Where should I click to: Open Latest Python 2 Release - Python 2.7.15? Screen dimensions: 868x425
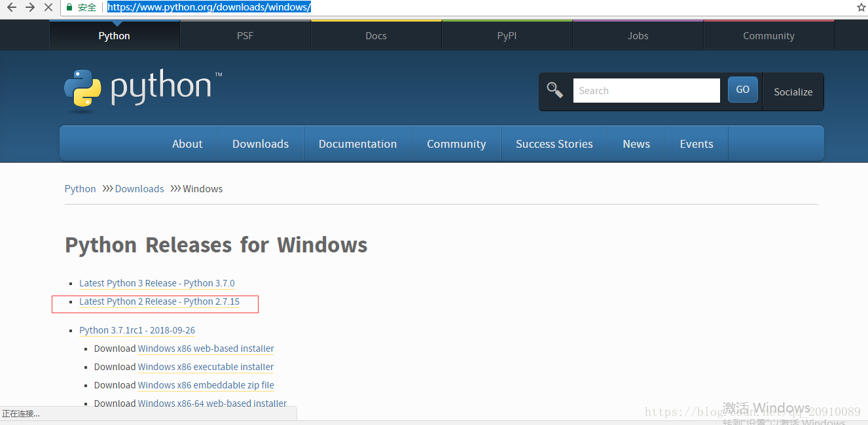coord(160,301)
